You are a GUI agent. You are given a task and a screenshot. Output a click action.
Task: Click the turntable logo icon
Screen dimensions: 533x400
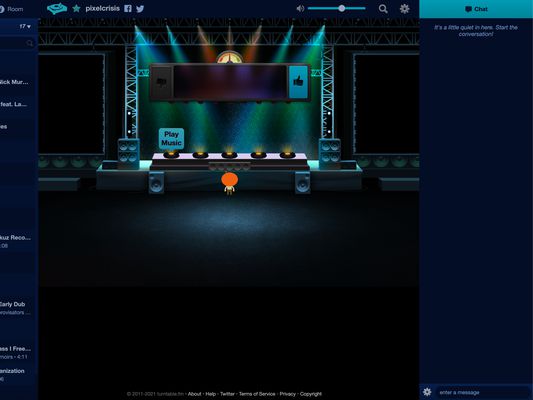coord(57,8)
